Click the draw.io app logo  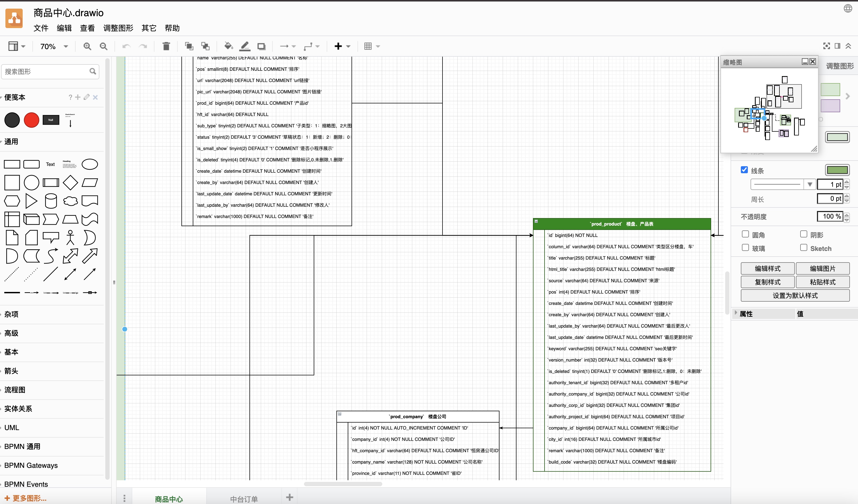pos(14,18)
